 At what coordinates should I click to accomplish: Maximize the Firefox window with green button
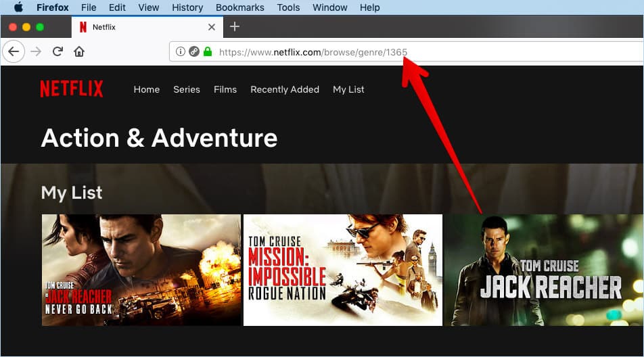click(40, 27)
